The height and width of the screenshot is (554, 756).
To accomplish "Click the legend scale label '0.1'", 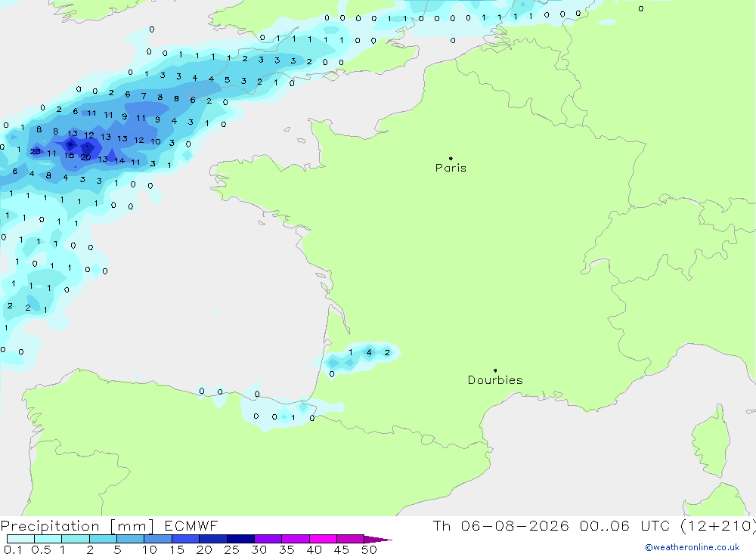I will pos(13,549).
